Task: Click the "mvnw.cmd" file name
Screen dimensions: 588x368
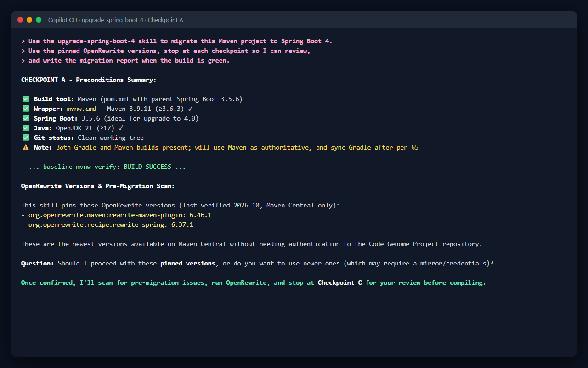Action: [x=81, y=109]
